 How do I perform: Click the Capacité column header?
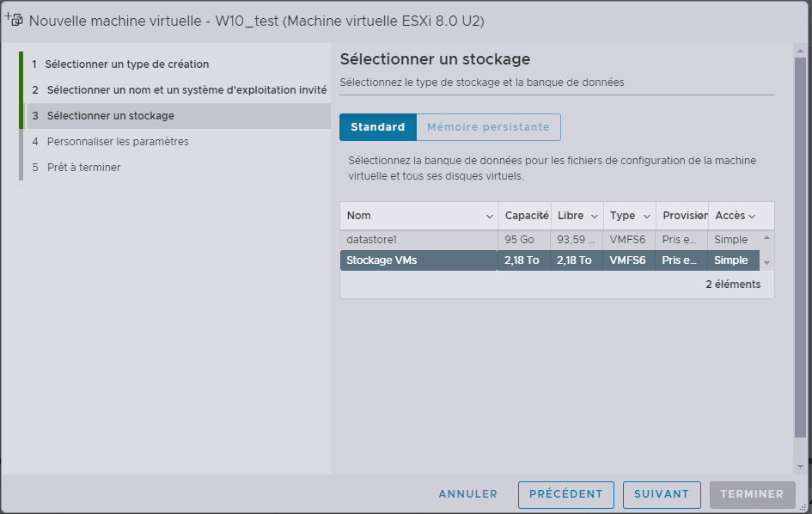point(525,216)
